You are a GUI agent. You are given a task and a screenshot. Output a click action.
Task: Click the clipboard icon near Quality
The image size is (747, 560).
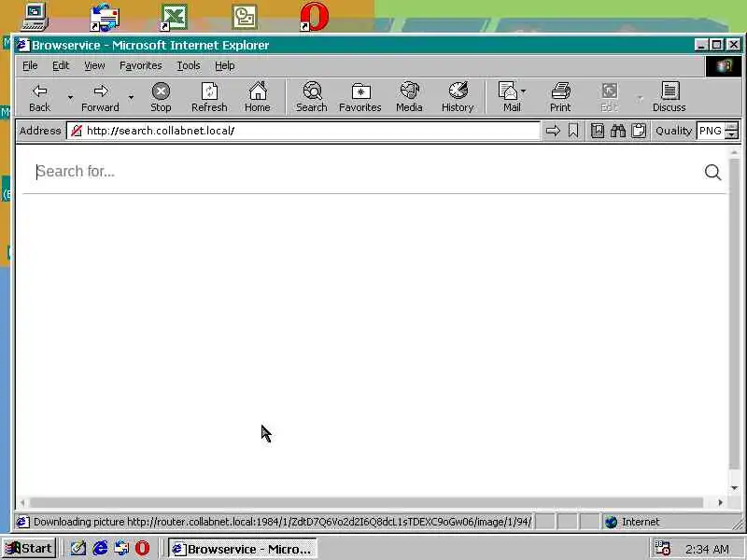click(639, 131)
